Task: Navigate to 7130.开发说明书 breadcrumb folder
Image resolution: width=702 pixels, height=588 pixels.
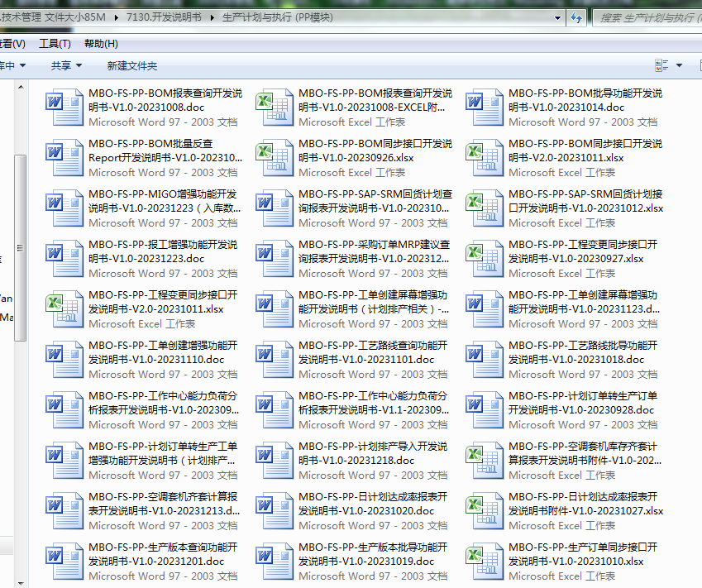Action: 164,17
